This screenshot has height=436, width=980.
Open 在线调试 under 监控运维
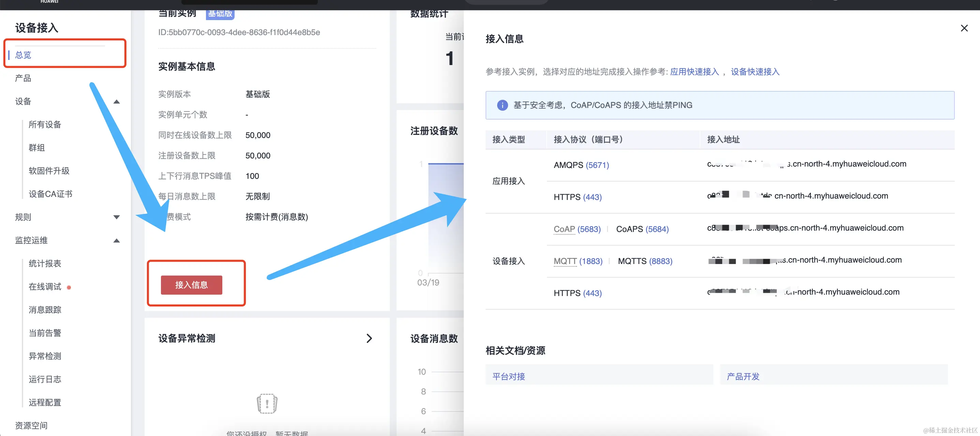click(x=45, y=286)
